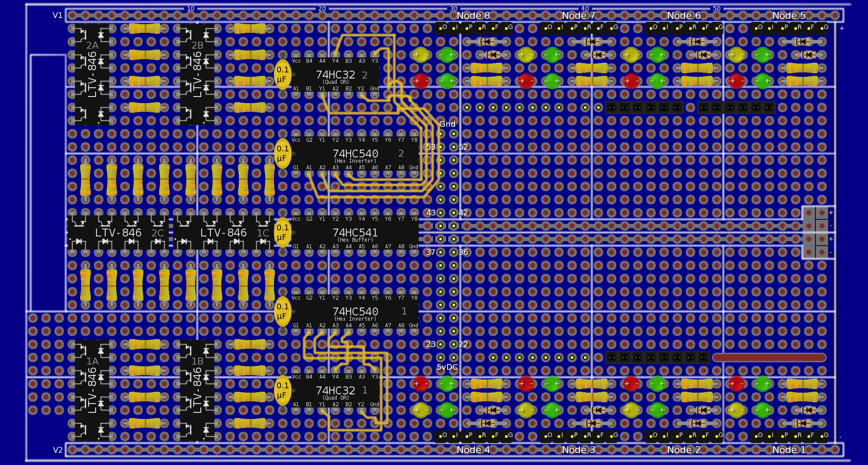
Task: Click the Vcc pin label on 74HC541
Action: pyautogui.click(x=296, y=219)
